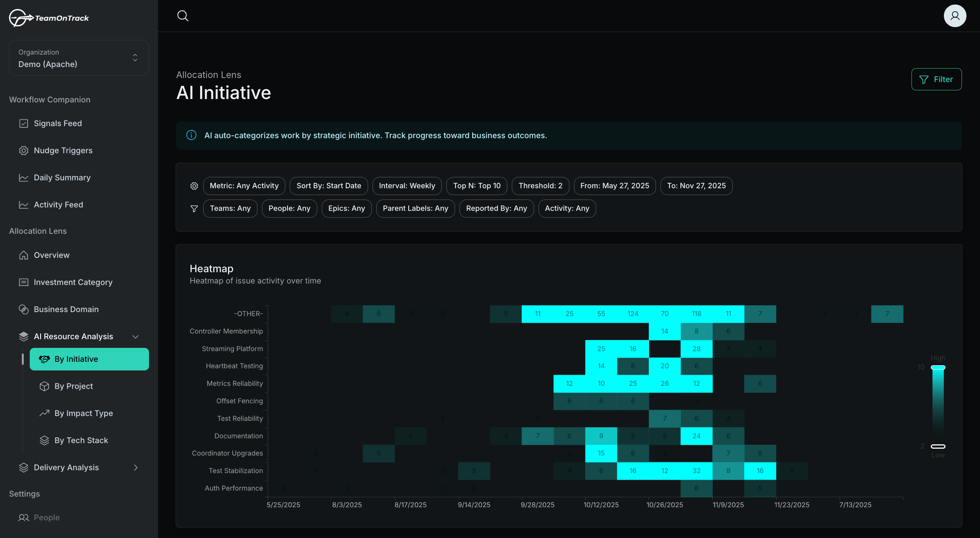Collapse the AI Resource Analysis section
Viewport: 980px width, 538px height.
coord(135,336)
